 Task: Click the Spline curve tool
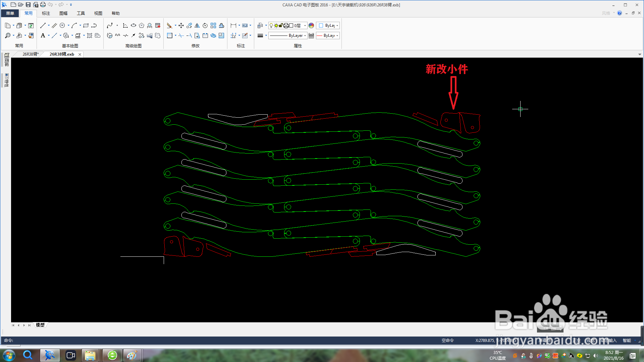tap(110, 25)
